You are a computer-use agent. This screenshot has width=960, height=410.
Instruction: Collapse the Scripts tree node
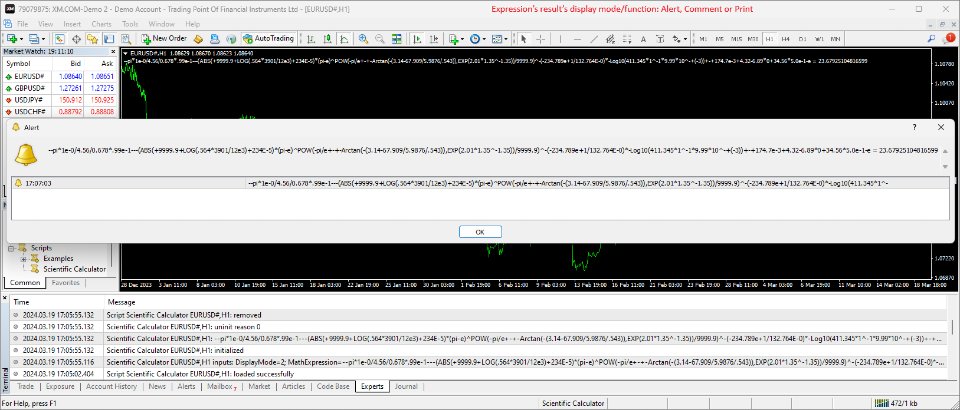pyautogui.click(x=11, y=248)
